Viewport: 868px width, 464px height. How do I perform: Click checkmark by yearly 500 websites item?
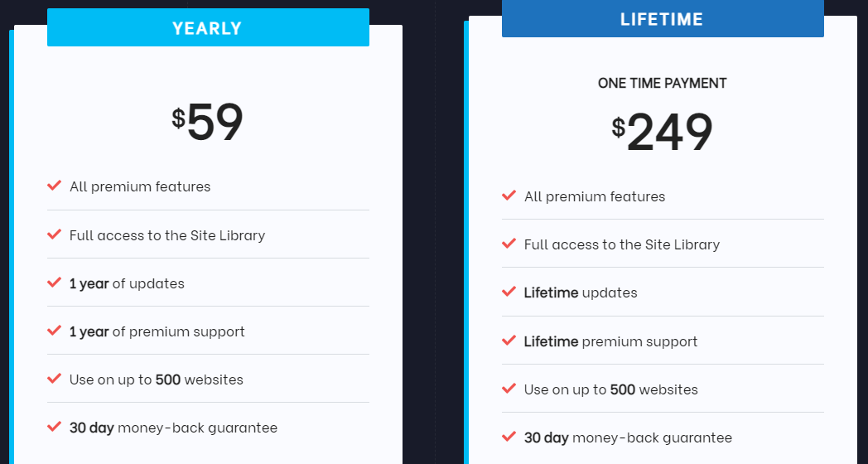click(x=55, y=379)
